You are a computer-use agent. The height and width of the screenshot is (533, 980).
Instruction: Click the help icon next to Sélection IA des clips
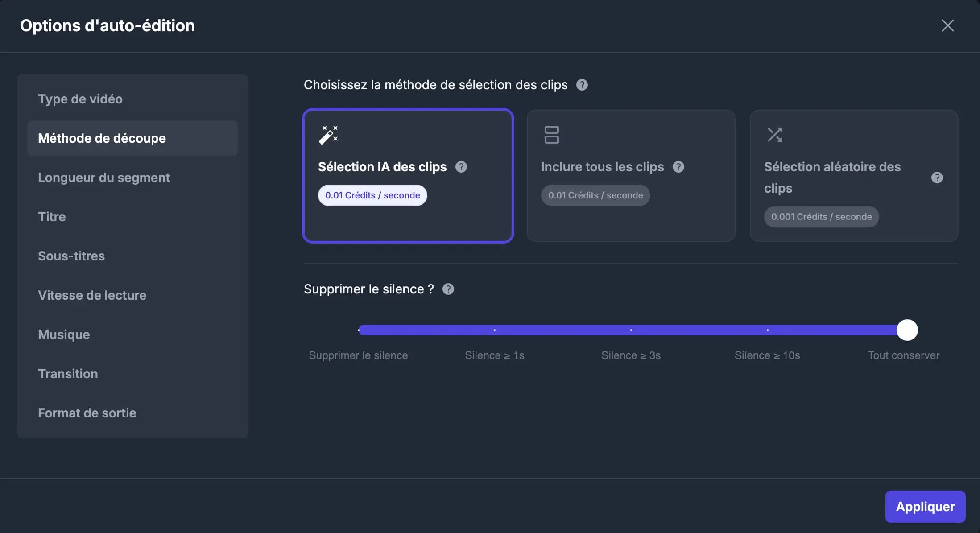pyautogui.click(x=462, y=167)
